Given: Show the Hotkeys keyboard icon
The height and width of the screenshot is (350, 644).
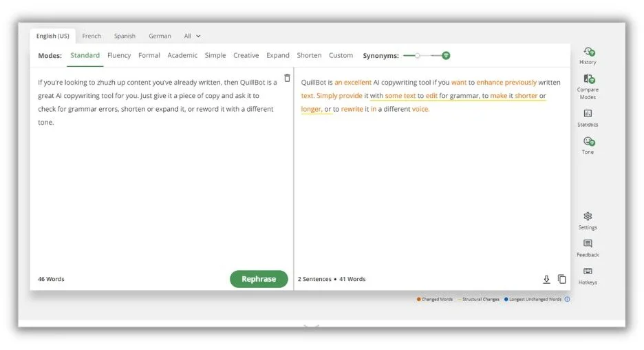Looking at the screenshot, I should 588,271.
